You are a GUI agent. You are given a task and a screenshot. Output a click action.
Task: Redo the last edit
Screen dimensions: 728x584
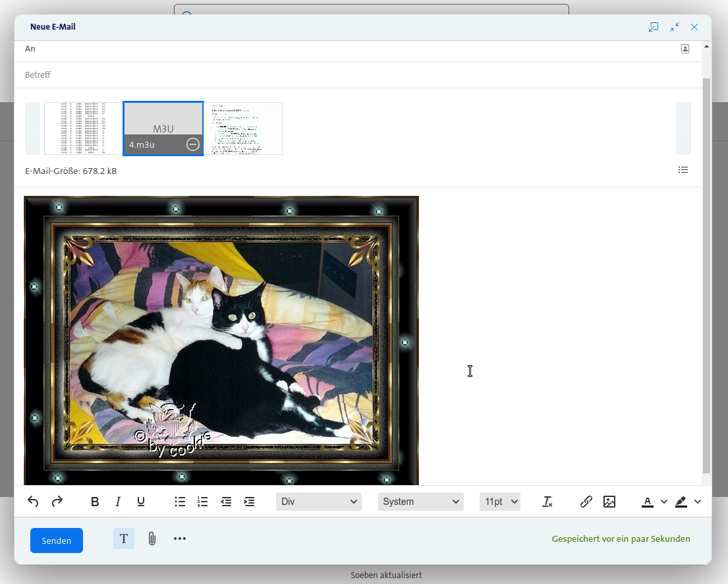(x=57, y=502)
